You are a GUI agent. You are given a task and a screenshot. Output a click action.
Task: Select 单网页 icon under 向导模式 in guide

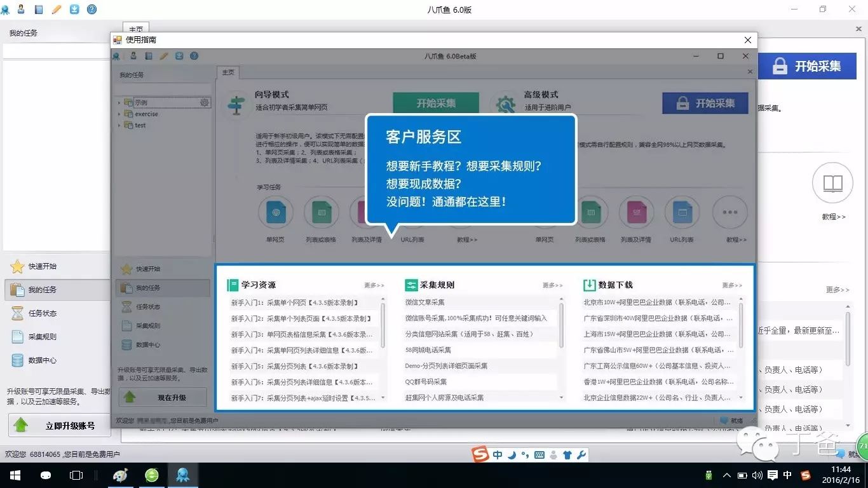click(x=276, y=213)
